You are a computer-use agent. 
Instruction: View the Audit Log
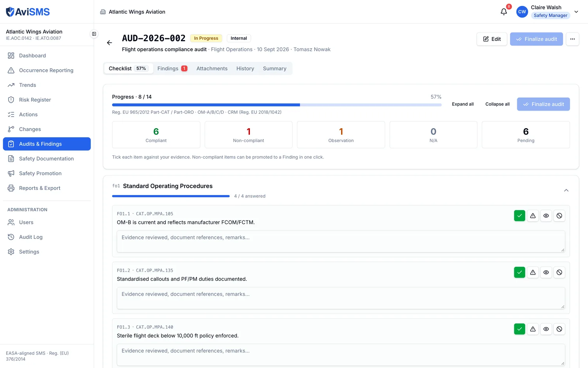[x=47, y=237]
